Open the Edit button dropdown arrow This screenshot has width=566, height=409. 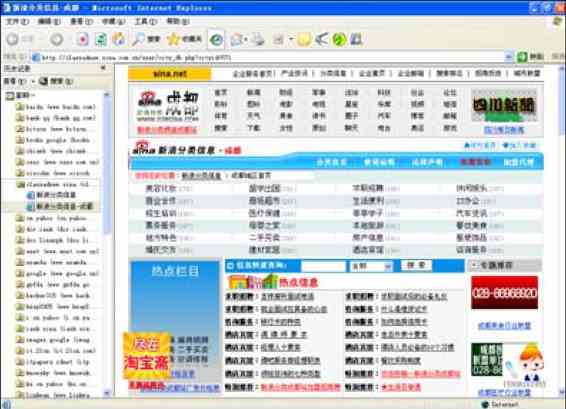click(291, 39)
